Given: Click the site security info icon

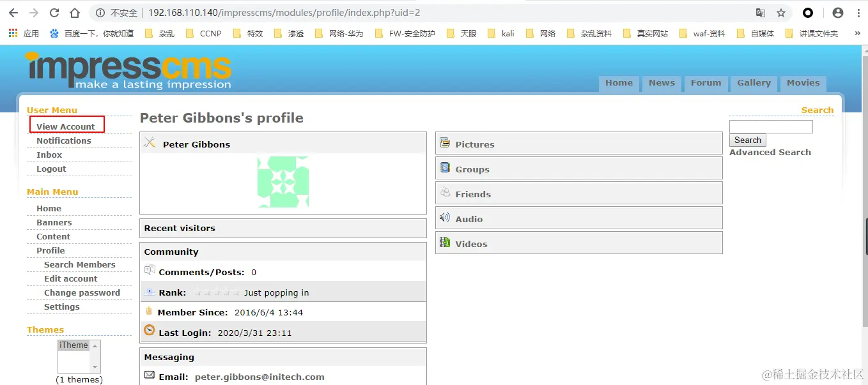Looking at the screenshot, I should [x=100, y=13].
